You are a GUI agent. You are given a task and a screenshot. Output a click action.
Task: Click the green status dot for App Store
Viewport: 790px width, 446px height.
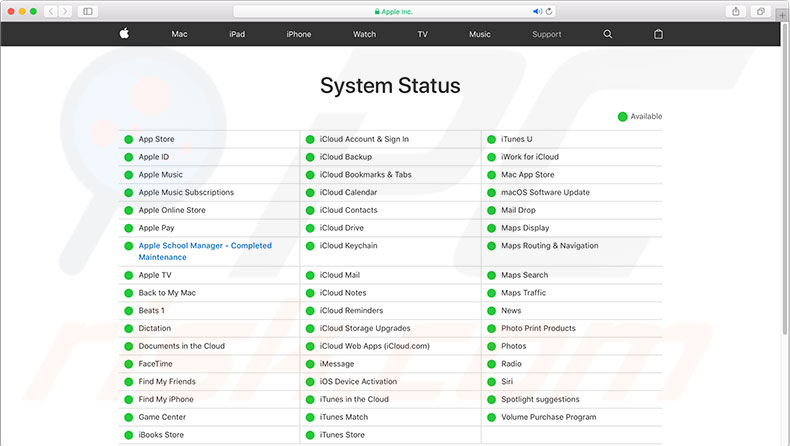click(128, 140)
